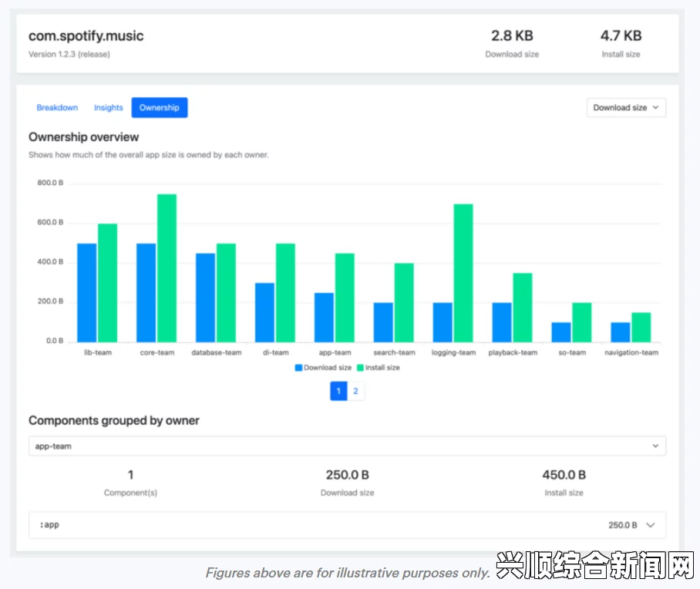Click lib-team green install bar

coord(108,283)
